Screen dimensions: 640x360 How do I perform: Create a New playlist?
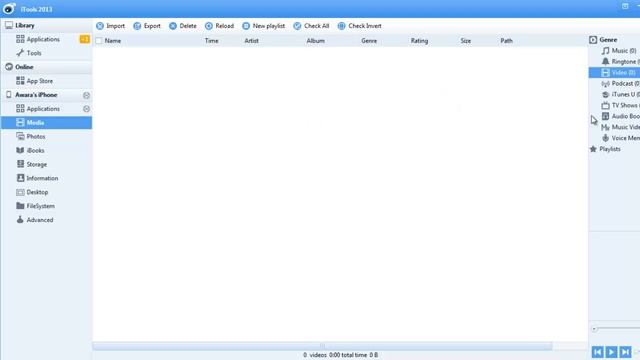(263, 26)
